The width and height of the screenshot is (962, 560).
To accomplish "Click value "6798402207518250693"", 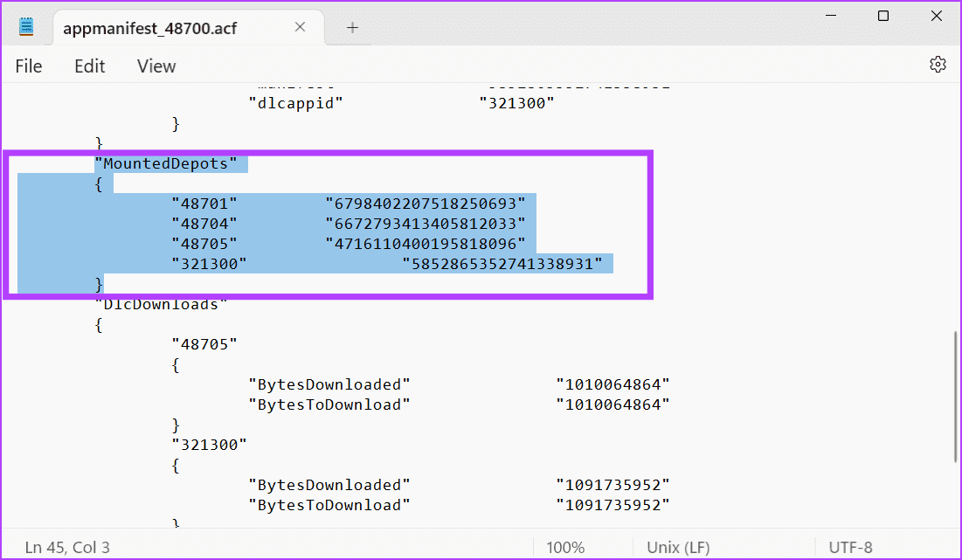I will (x=426, y=203).
